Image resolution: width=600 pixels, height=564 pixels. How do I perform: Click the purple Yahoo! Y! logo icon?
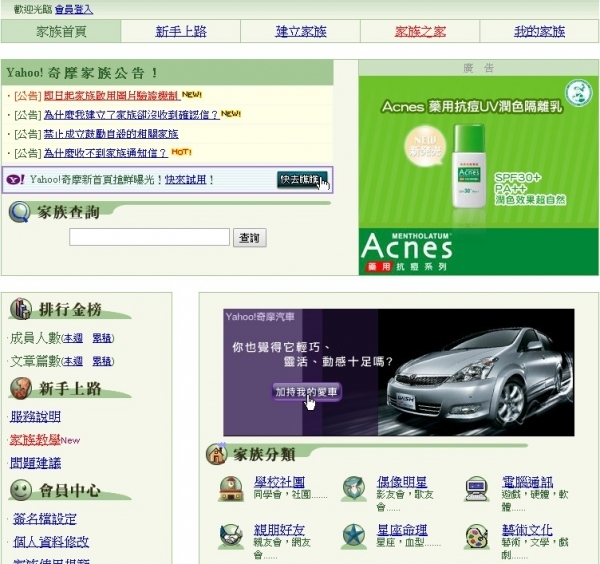(x=16, y=179)
